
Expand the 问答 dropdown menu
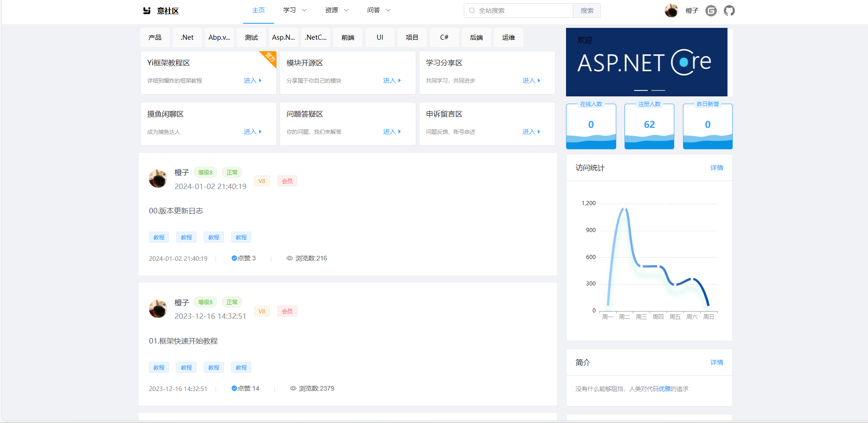[379, 10]
